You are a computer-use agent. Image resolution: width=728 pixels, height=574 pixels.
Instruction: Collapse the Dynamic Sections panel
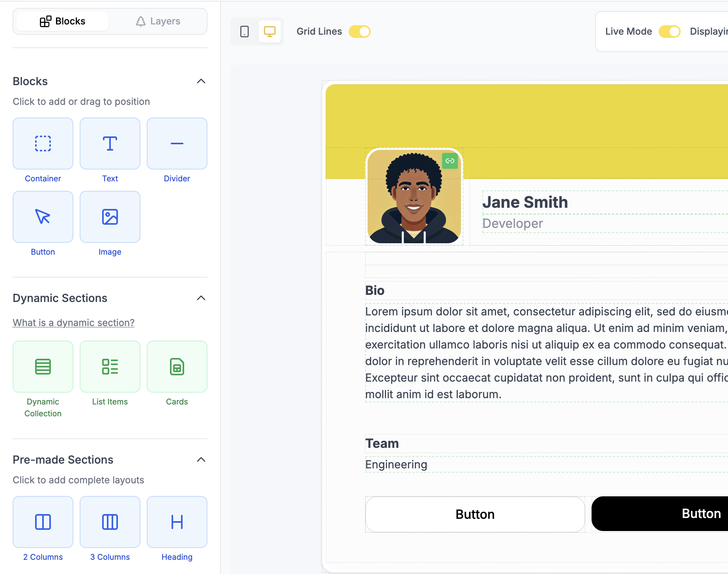point(201,298)
